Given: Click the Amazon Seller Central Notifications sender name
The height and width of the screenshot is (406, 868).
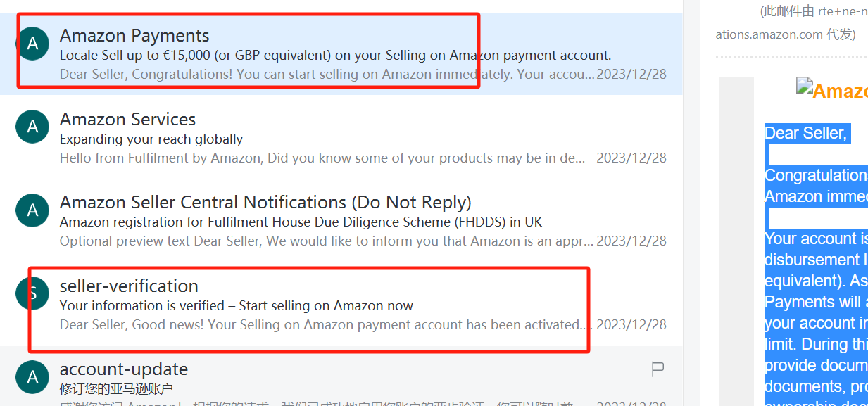Looking at the screenshot, I should (265, 203).
